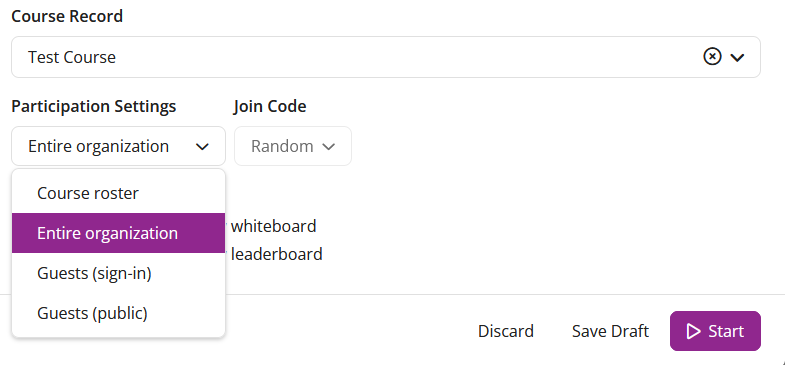Click Save Draft

[x=610, y=331]
